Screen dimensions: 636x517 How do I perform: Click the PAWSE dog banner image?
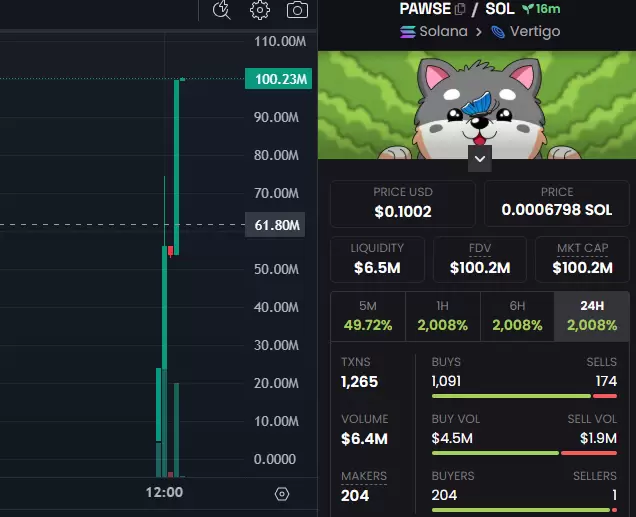[x=477, y=105]
